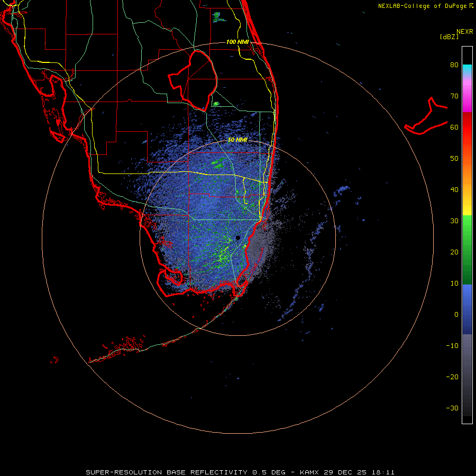Click the -10 dBZ scale value
This screenshot has width=476, height=476.
click(x=452, y=346)
